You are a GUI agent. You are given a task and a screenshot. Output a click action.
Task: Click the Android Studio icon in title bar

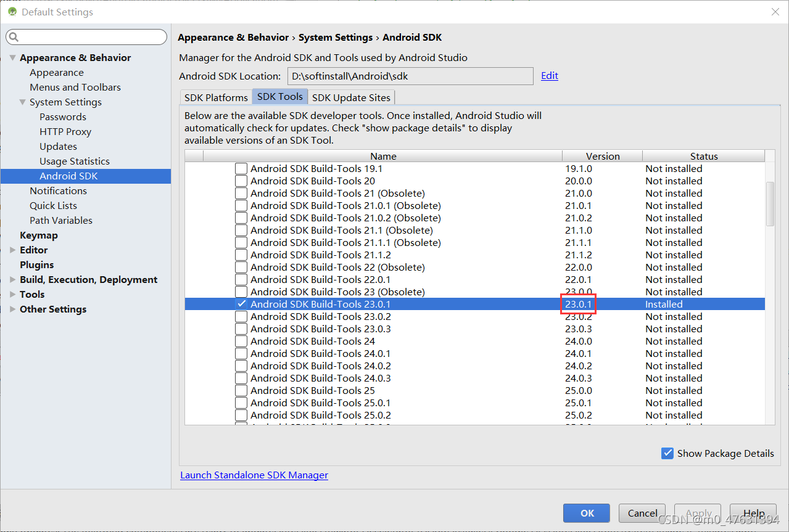(x=12, y=12)
